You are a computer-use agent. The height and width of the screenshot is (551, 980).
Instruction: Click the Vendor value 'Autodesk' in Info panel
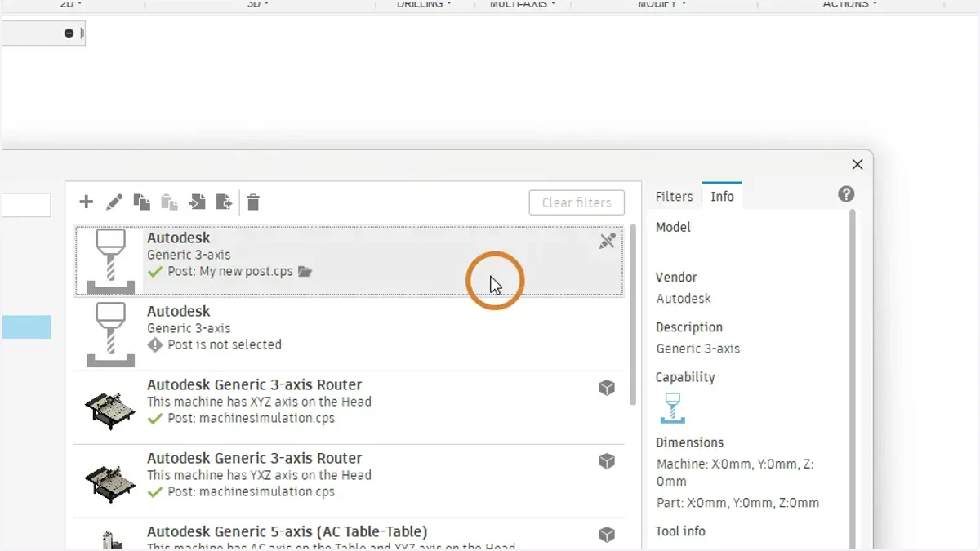tap(684, 299)
